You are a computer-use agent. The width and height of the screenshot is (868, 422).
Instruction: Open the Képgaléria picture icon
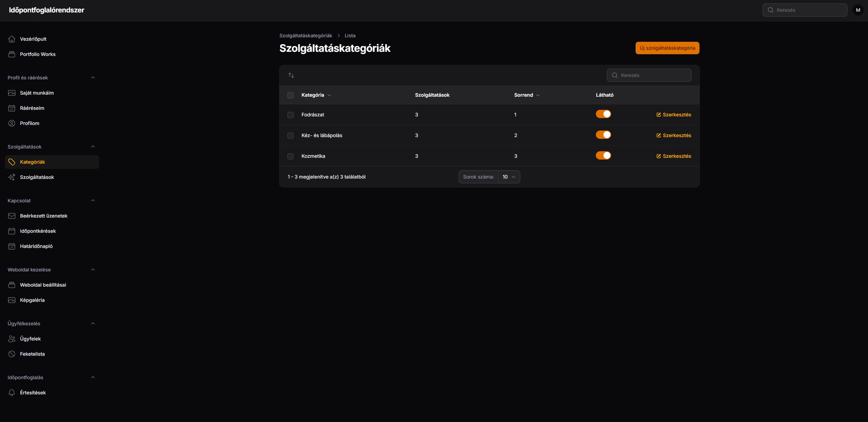pyautogui.click(x=12, y=300)
